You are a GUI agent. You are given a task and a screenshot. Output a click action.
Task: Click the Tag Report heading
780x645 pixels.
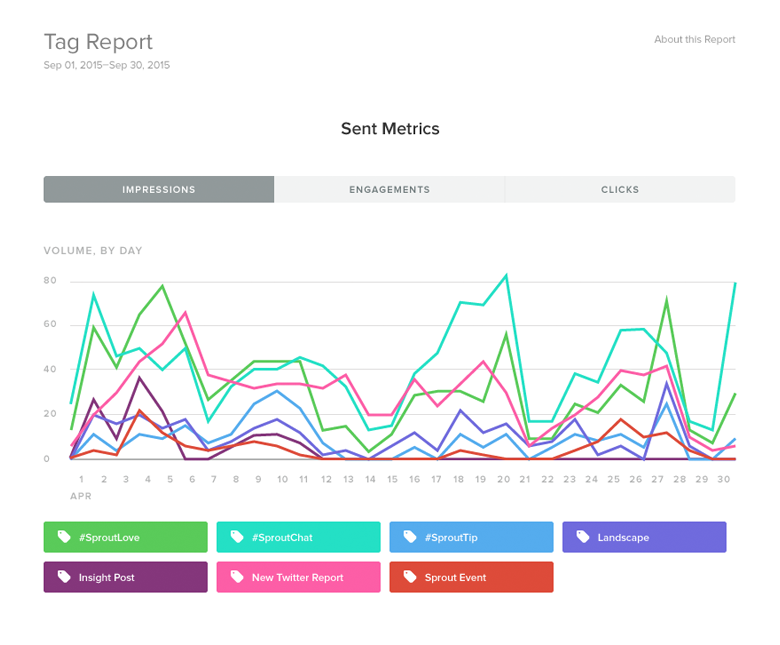(98, 42)
